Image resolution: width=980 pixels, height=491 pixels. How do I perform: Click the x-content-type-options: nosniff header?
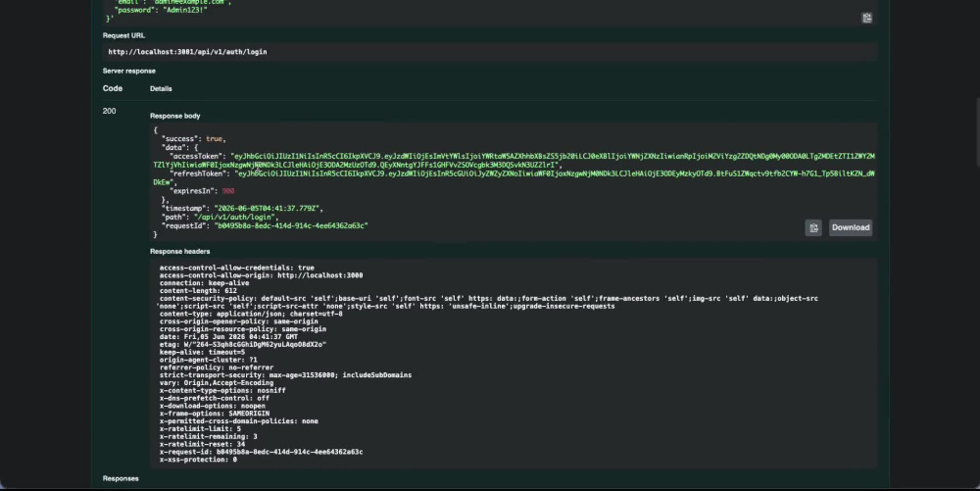click(222, 390)
